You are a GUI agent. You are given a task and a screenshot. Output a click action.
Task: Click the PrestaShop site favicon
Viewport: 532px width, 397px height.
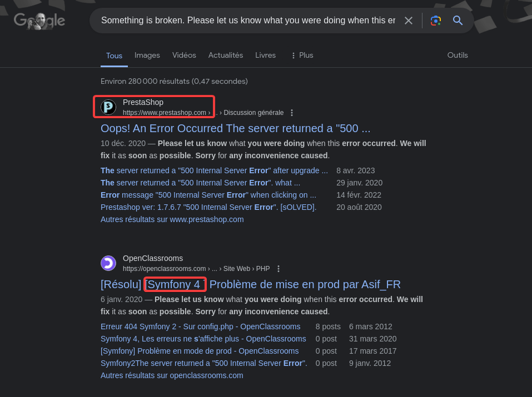(x=108, y=107)
